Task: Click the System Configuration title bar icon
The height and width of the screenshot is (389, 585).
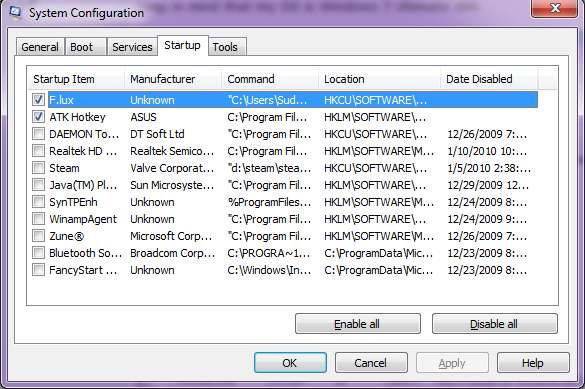Action: (15, 13)
